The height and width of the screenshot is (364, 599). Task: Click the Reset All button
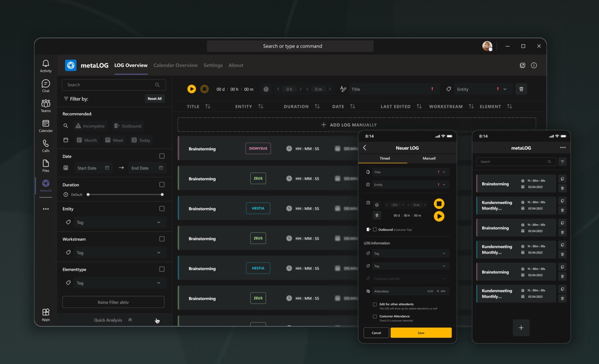tap(154, 99)
